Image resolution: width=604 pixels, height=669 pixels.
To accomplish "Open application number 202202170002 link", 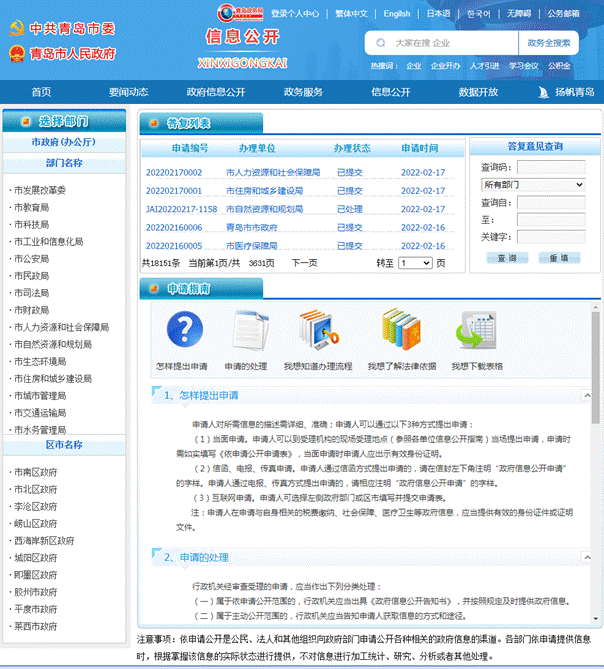I will (x=174, y=172).
